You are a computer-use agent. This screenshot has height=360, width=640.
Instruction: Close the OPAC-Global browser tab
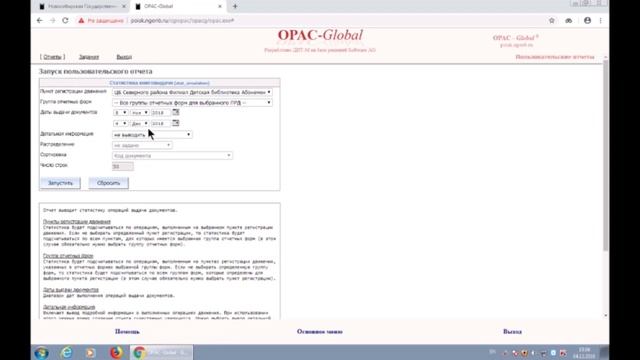(220, 6)
